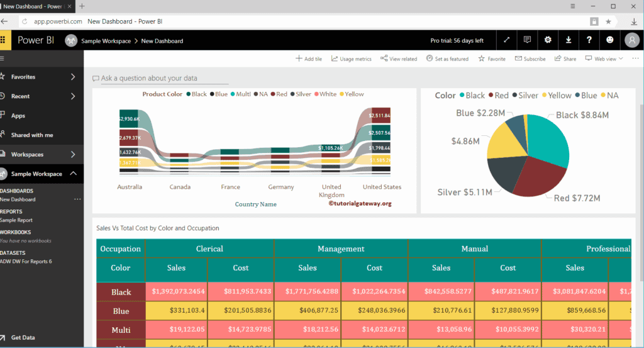Mark dashboard as Favorite with star
644x348 pixels.
492,59
